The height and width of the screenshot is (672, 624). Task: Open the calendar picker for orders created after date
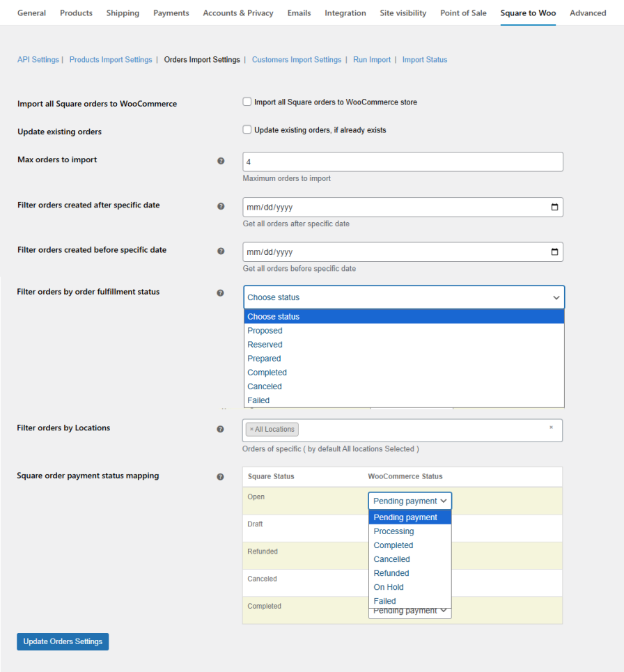point(555,207)
